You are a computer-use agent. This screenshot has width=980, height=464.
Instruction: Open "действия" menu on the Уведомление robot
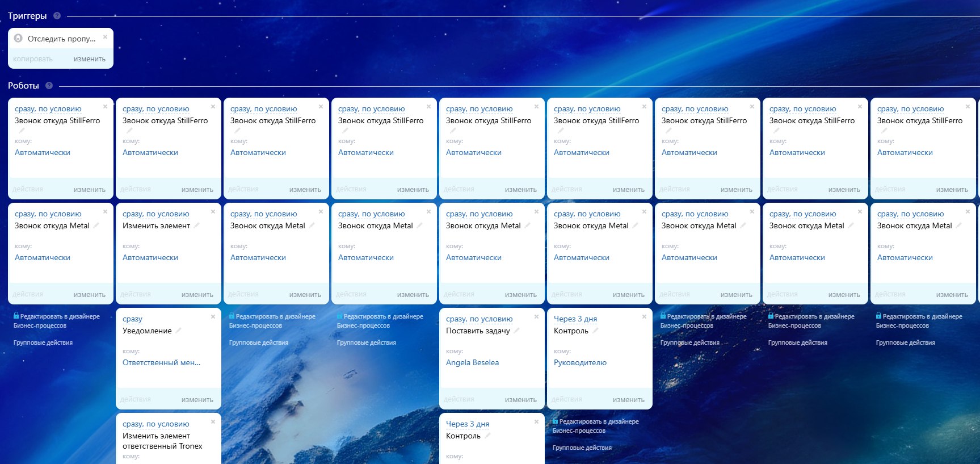(x=136, y=400)
